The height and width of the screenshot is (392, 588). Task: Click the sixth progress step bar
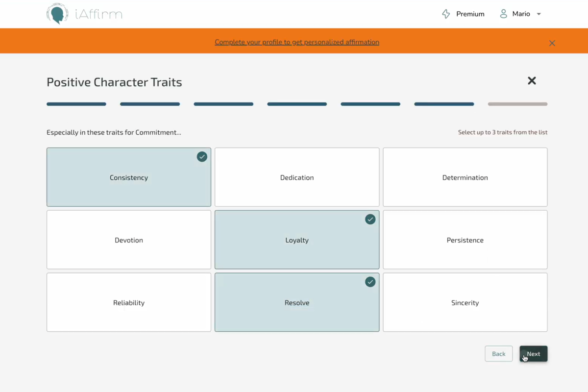click(444, 104)
